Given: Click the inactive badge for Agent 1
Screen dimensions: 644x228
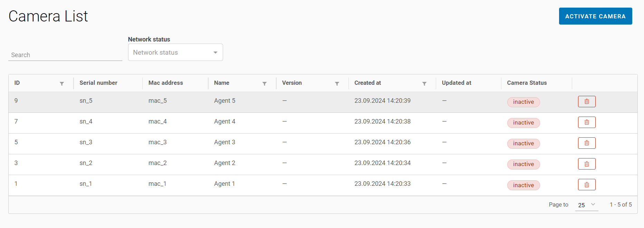Looking at the screenshot, I should (x=523, y=185).
